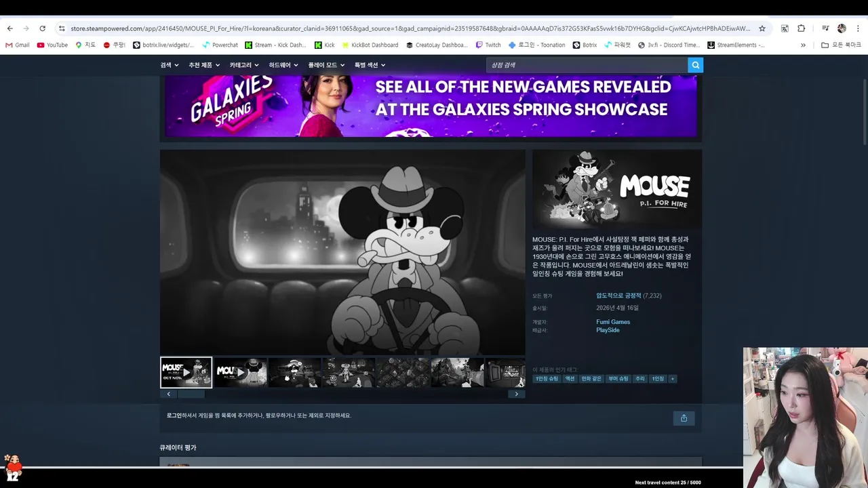Expand the 하드웨어 menu
The image size is (868, 488).
pyautogui.click(x=283, y=65)
